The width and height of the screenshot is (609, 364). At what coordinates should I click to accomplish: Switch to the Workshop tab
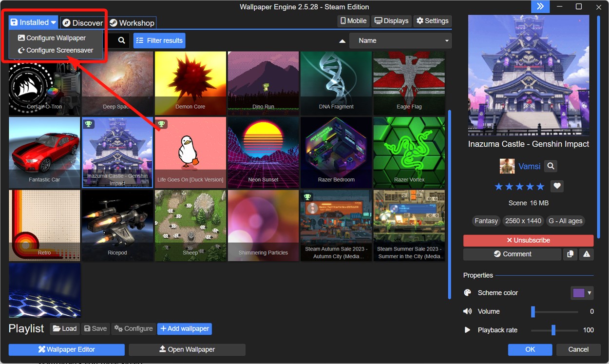[132, 22]
